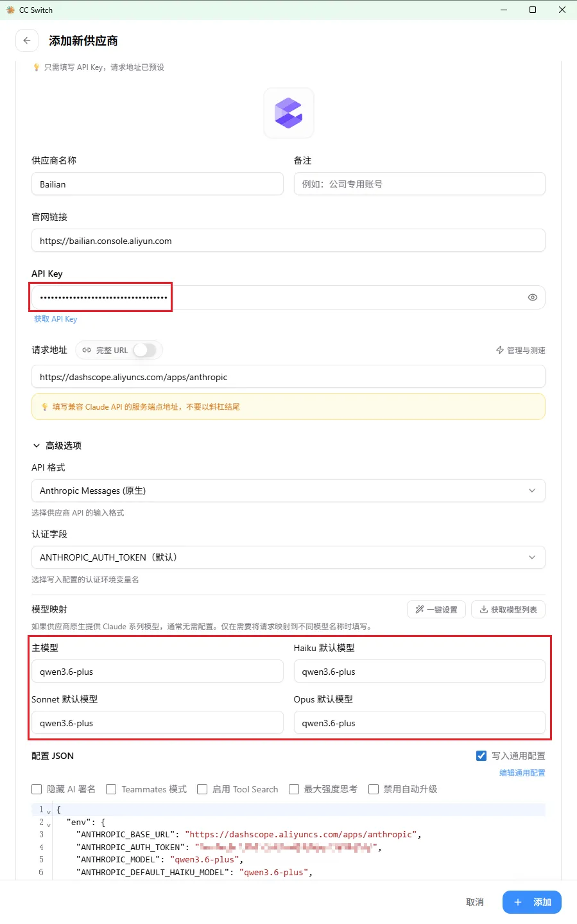Collapse the Advanced options section
The height and width of the screenshot is (924, 577).
coord(57,446)
